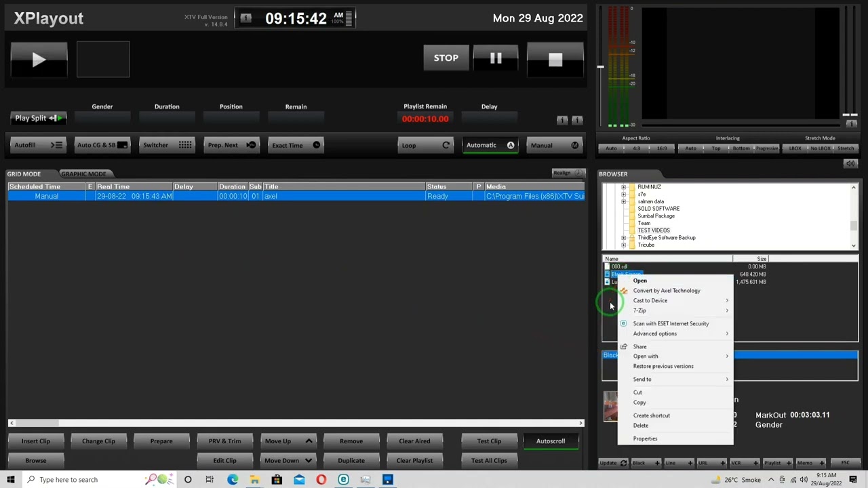Click the Prepare button
868x488 pixels.
point(161,441)
